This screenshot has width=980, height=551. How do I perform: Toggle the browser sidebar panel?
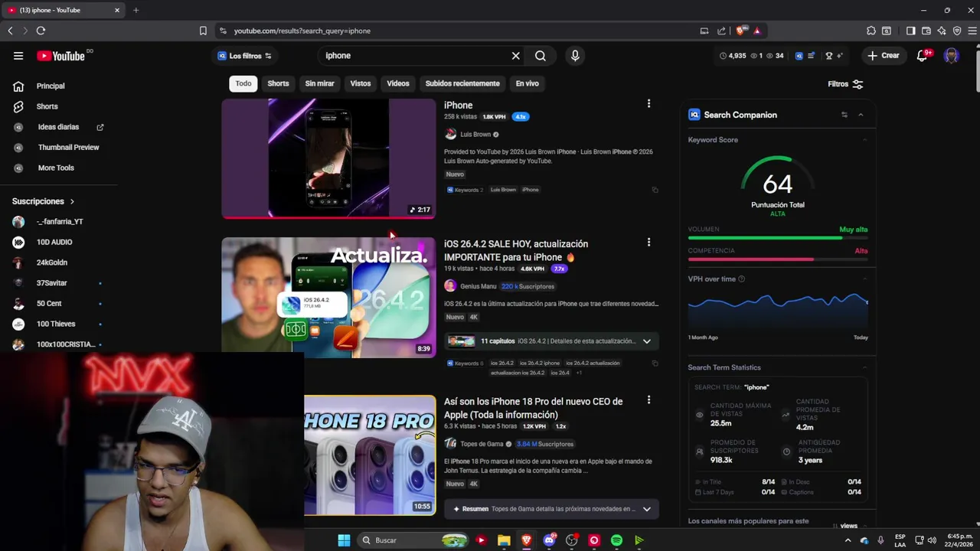coord(910,31)
